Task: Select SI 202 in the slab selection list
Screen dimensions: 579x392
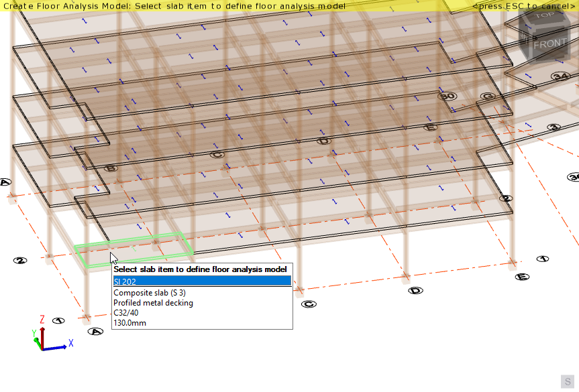Action: pos(201,281)
